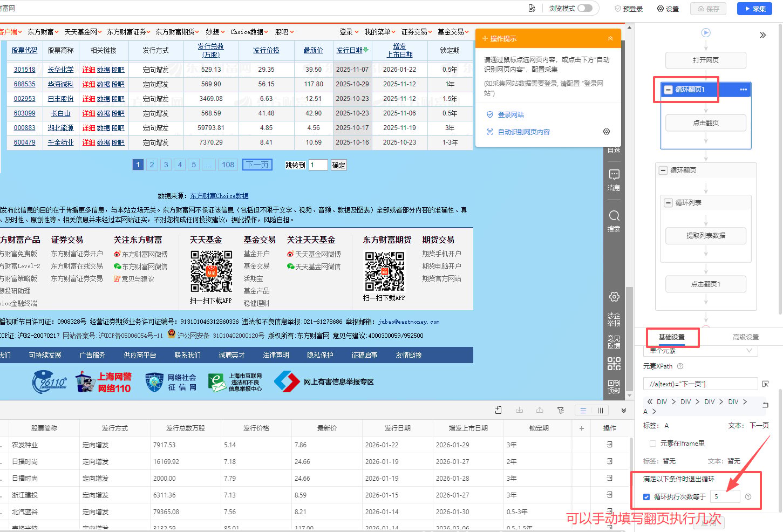The width and height of the screenshot is (783, 532).
Task: Open the 登录 nav menu
Action: (349, 32)
